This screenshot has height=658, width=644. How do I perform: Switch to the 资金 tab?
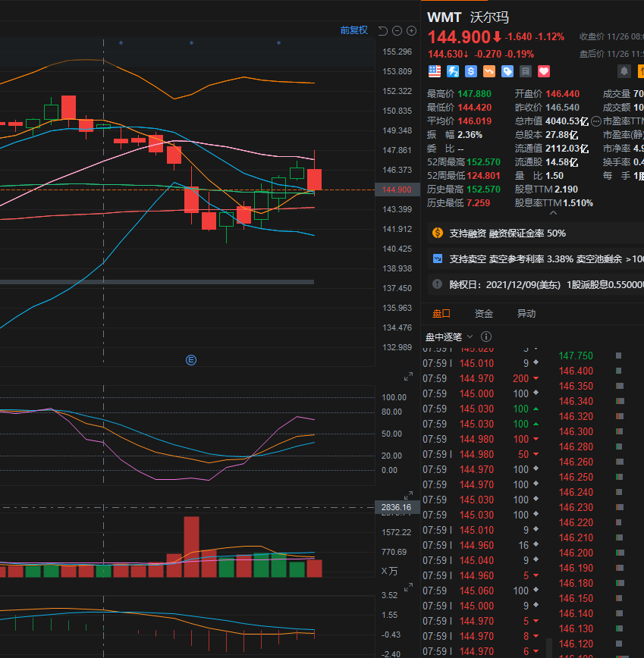[484, 314]
